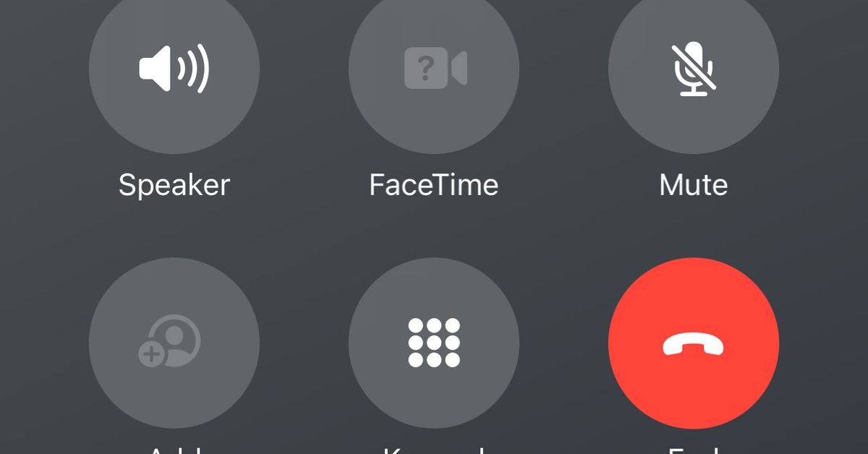Click the partially visible End label
Screen dimensions: 868x454
(694, 450)
